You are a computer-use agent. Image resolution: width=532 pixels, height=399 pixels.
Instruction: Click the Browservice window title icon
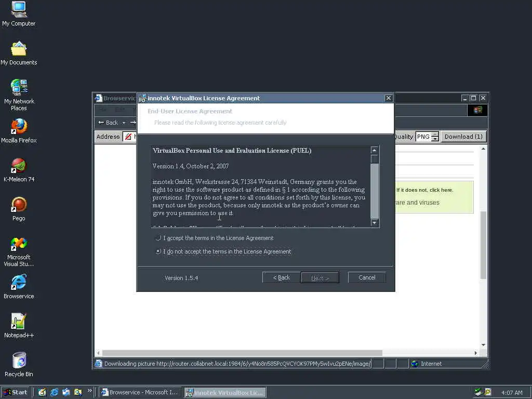pos(99,98)
